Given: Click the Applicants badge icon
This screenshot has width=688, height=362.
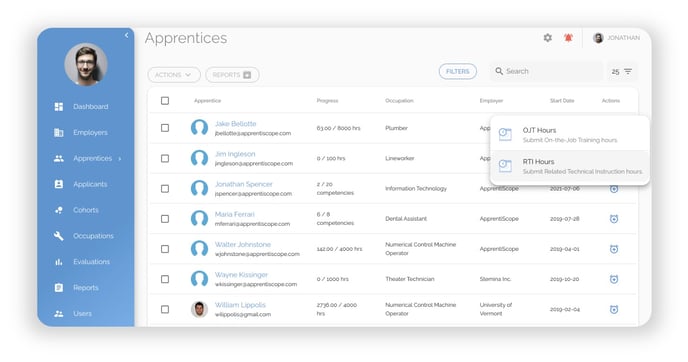Looking at the screenshot, I should [x=59, y=184].
